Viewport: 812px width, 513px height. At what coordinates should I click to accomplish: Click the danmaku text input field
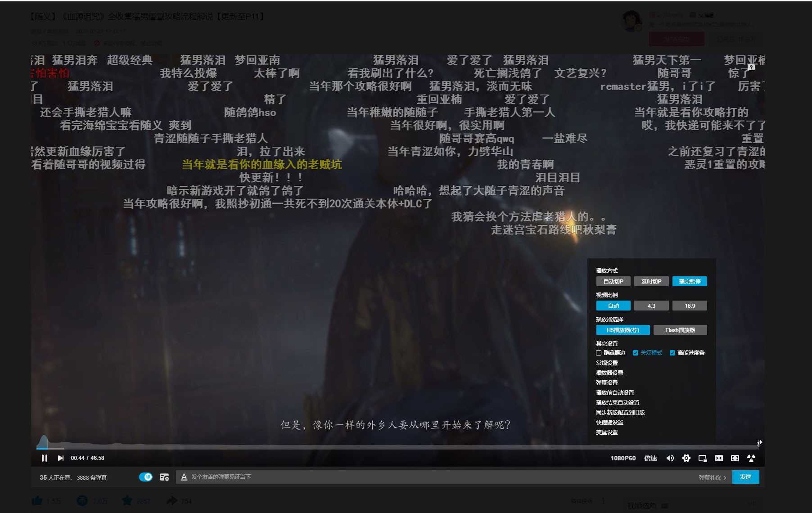(441, 477)
